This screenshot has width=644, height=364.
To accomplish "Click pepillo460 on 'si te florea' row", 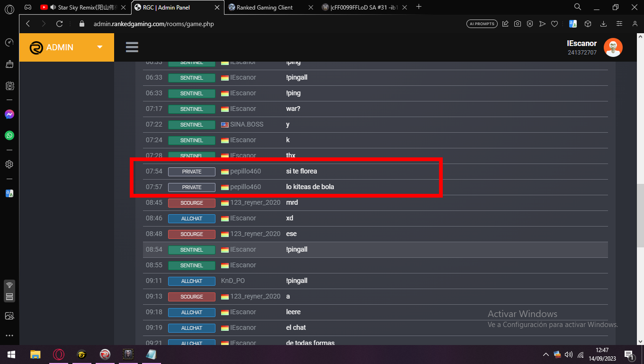I will click(x=246, y=171).
